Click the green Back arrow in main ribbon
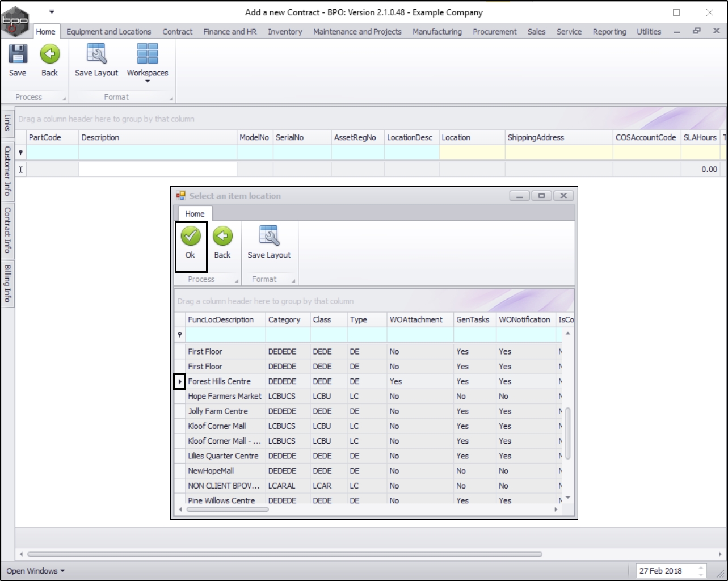This screenshot has width=728, height=581. click(x=50, y=54)
